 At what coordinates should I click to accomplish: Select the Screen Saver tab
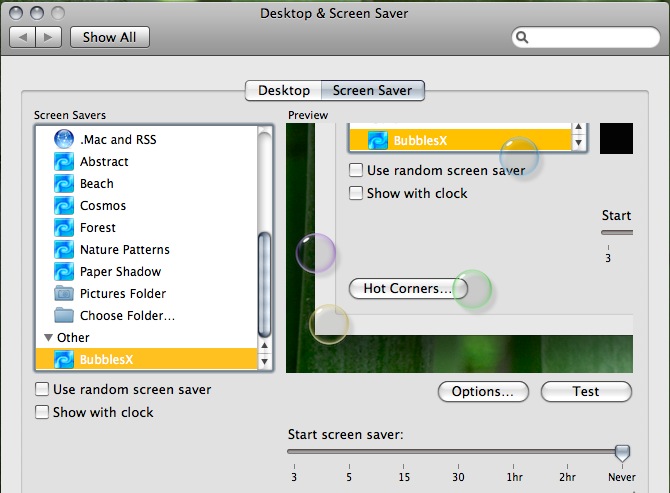pos(373,91)
